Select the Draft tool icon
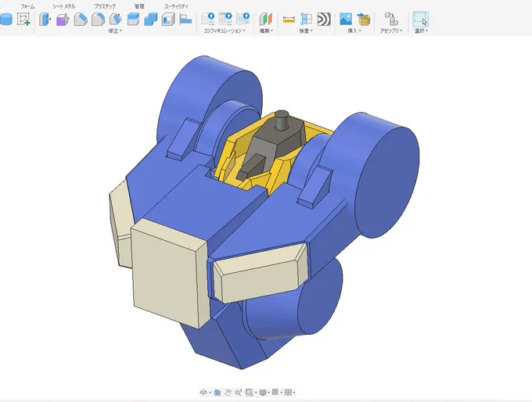Image resolution: width=532 pixels, height=402 pixels. (x=115, y=20)
